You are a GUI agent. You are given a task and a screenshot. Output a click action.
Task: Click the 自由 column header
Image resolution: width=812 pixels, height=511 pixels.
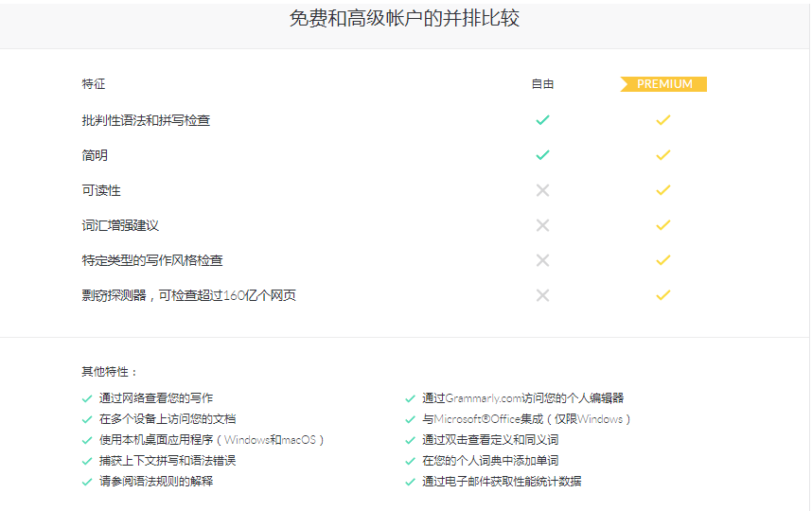[542, 84]
